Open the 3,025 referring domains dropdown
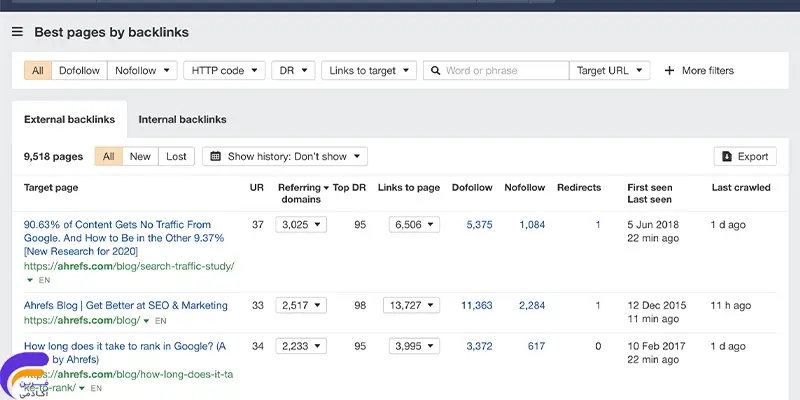This screenshot has width=800, height=400. 301,225
